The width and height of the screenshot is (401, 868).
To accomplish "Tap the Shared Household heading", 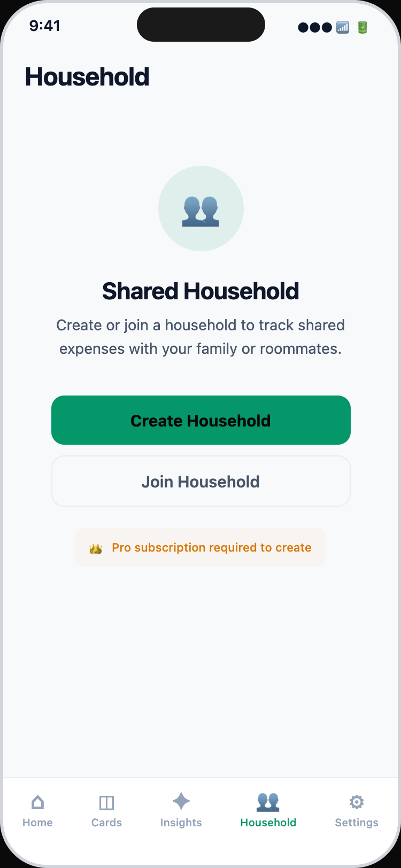I will (200, 291).
